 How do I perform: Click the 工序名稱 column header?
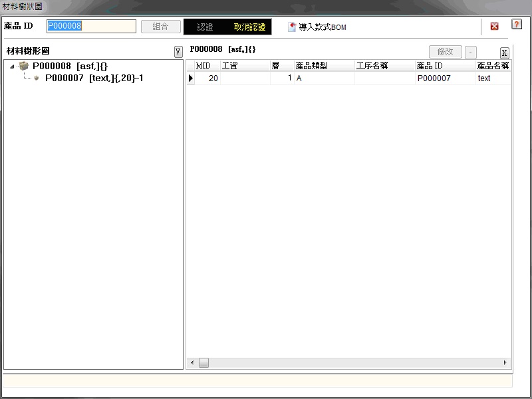click(x=385, y=65)
